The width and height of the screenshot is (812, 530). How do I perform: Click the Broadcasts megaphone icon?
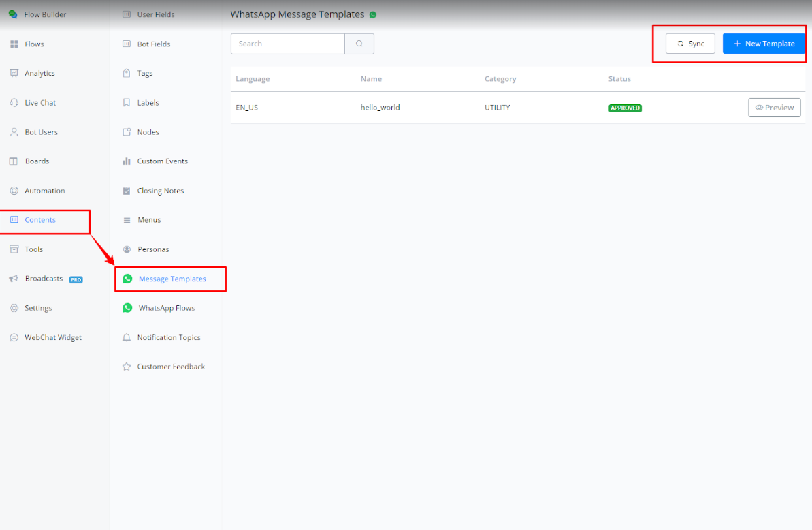click(14, 279)
